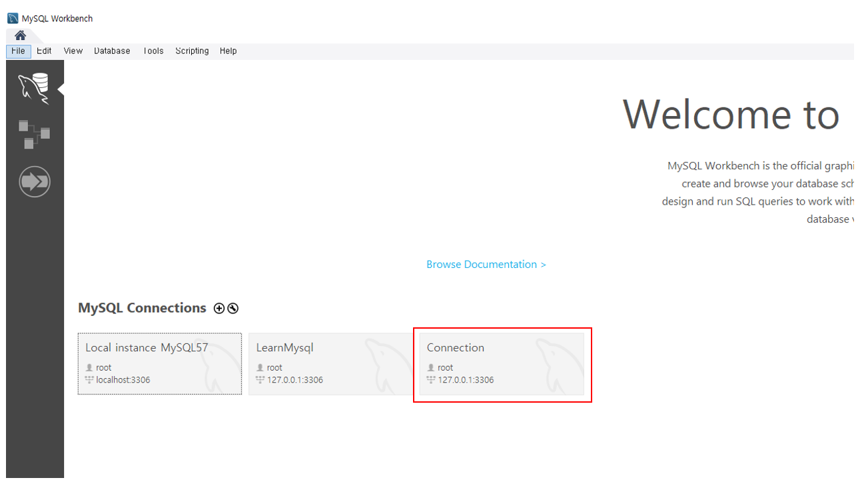Open the Local instance MySQL57 connection tile
Image resolution: width=868 pixels, height=490 pixels.
[x=160, y=364]
